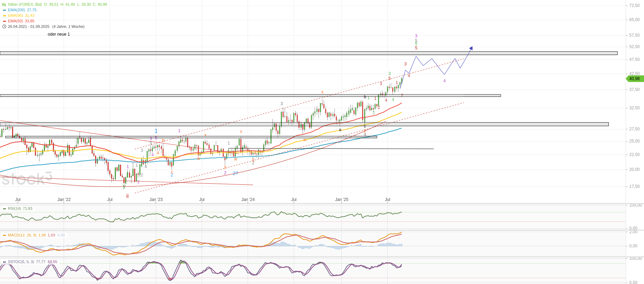Click the Jan '22 time axis label
This screenshot has width=644, height=284.
tap(64, 200)
